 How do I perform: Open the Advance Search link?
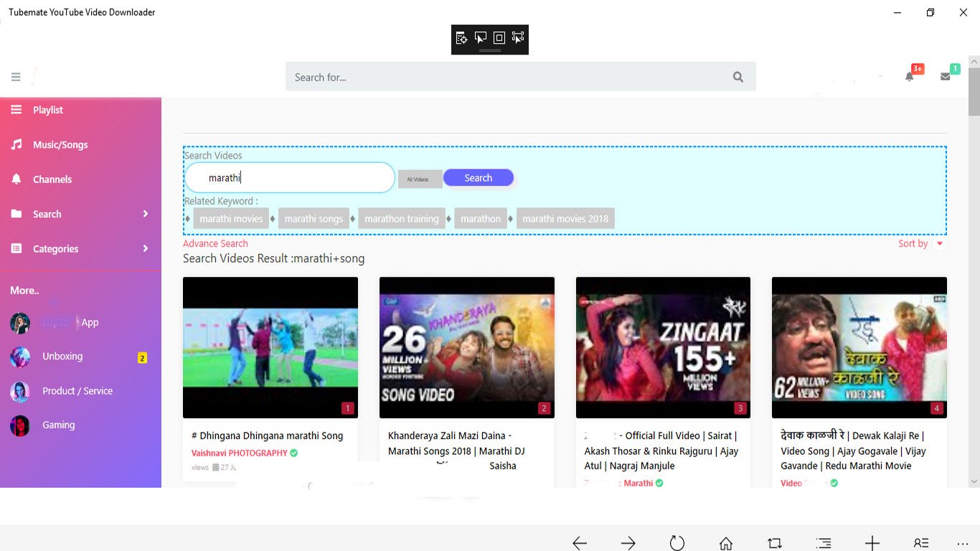(215, 244)
